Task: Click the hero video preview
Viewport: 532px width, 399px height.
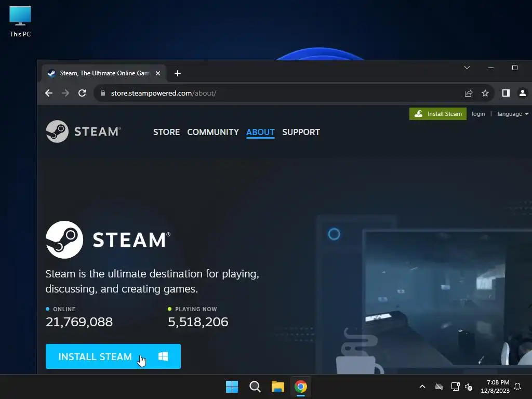Action: coord(447,299)
